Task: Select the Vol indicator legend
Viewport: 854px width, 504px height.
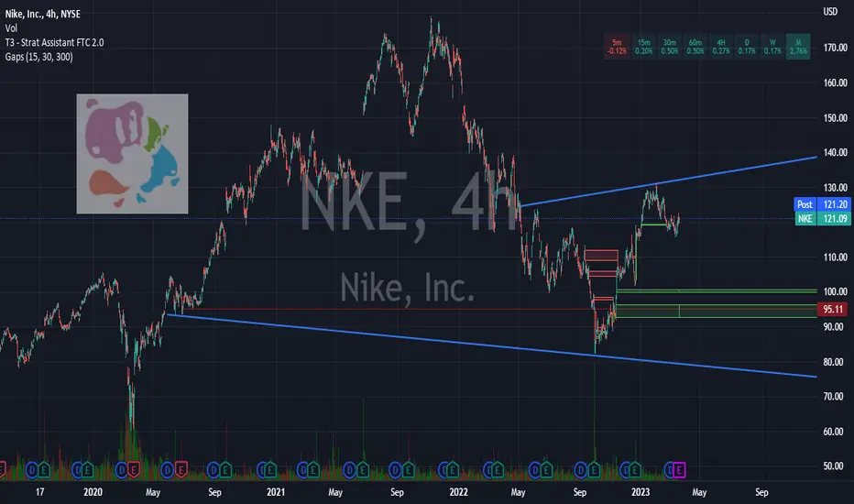Action: coord(11,28)
